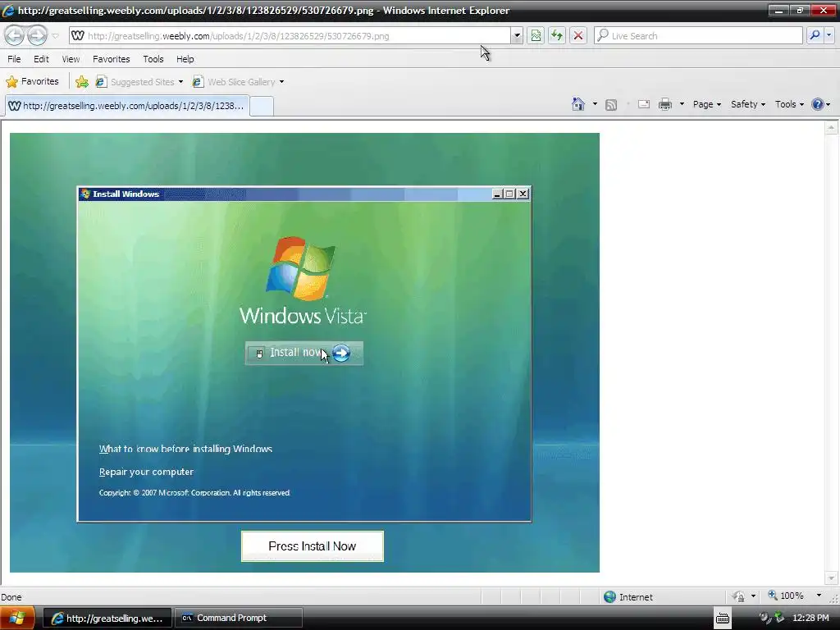Open the Edit menu
This screenshot has width=840, height=630.
[41, 59]
